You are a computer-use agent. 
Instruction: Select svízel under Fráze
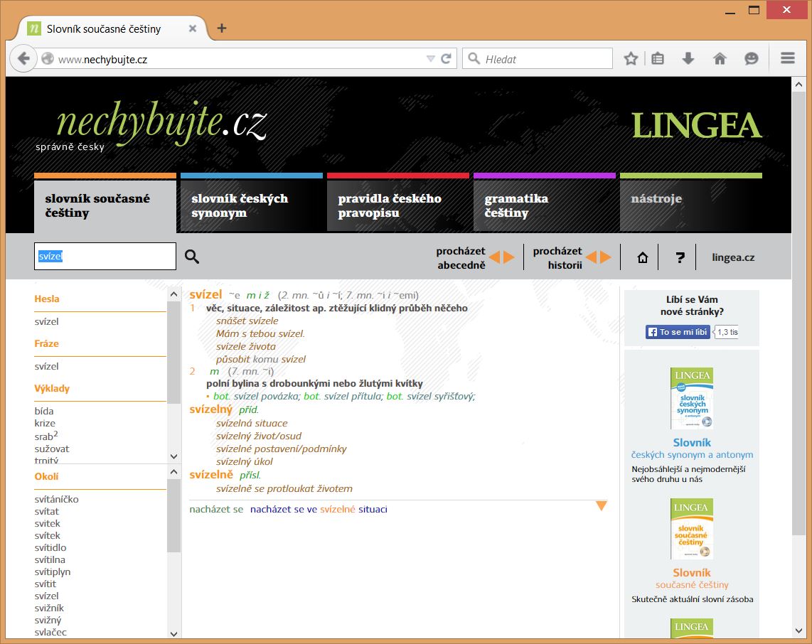pos(47,366)
